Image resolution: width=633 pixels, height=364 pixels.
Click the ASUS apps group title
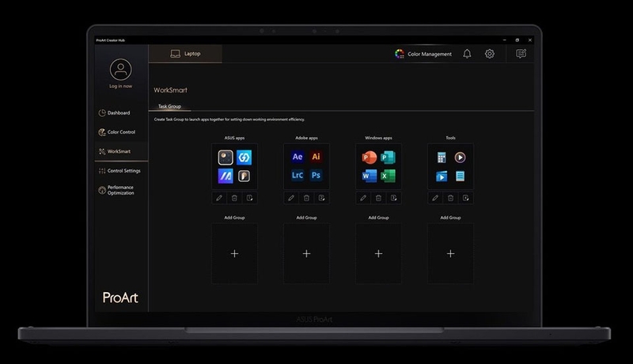[x=234, y=138]
